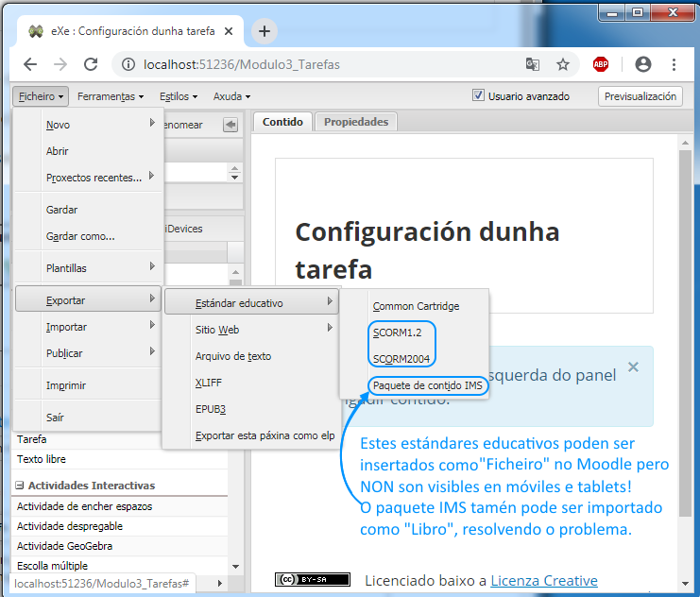Export as XLIFF
This screenshot has width=700, height=597.
pyautogui.click(x=251, y=383)
